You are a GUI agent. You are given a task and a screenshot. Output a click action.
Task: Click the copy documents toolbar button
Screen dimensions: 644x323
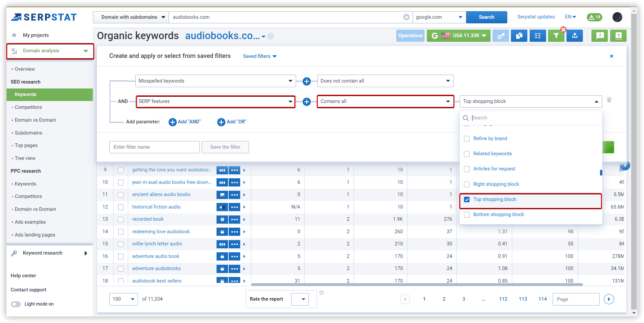point(519,36)
